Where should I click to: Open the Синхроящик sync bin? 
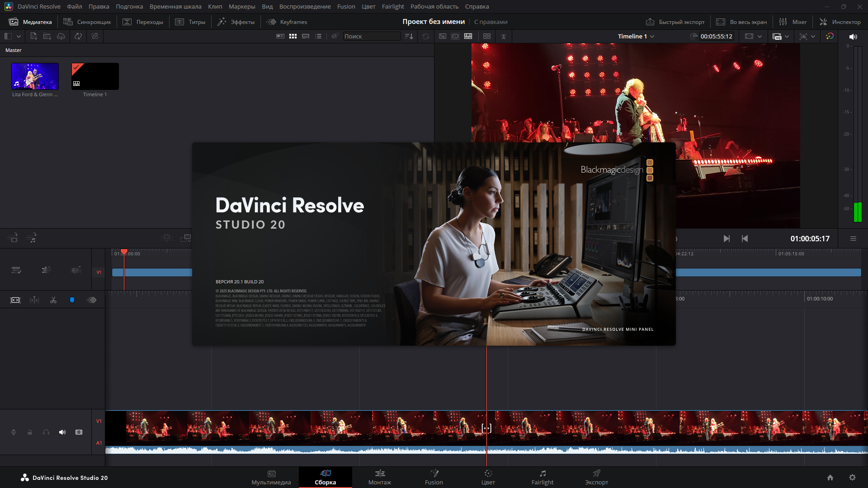[87, 22]
